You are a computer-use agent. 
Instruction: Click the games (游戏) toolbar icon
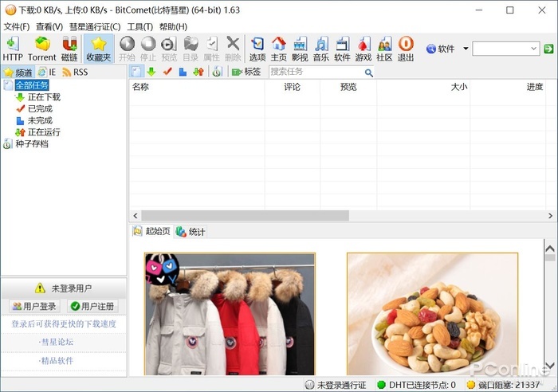[x=363, y=49]
